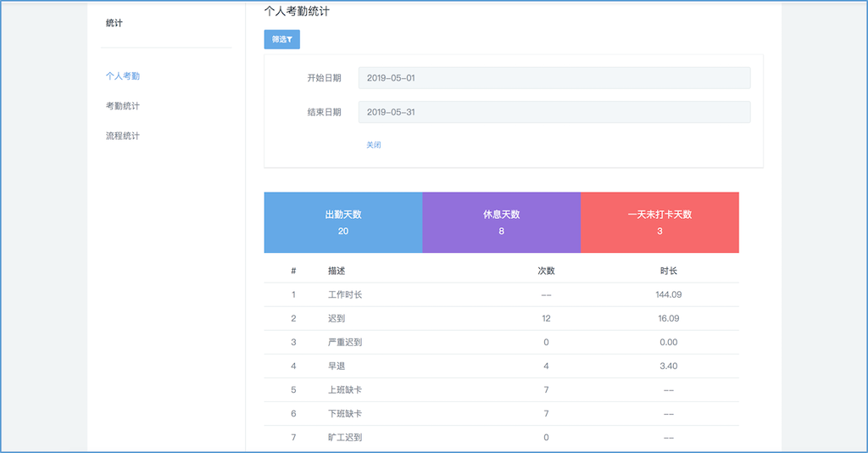
Task: Click the 结束日期 label
Action: point(325,112)
